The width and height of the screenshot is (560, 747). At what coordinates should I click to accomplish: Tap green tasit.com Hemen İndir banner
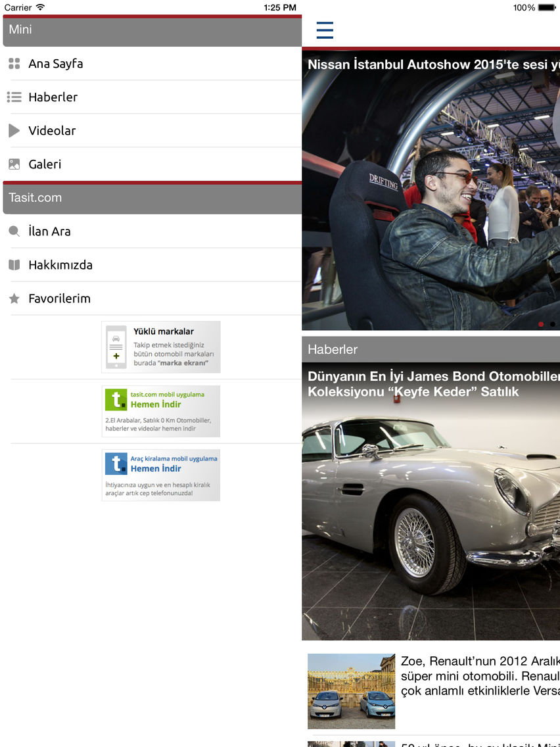coord(161,411)
